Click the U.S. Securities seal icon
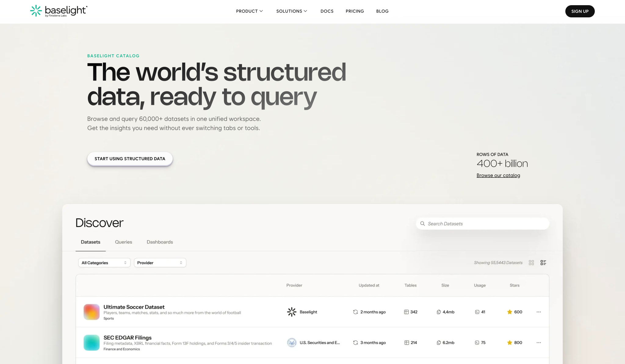Viewport: 625px width, 364px height. [292, 343]
